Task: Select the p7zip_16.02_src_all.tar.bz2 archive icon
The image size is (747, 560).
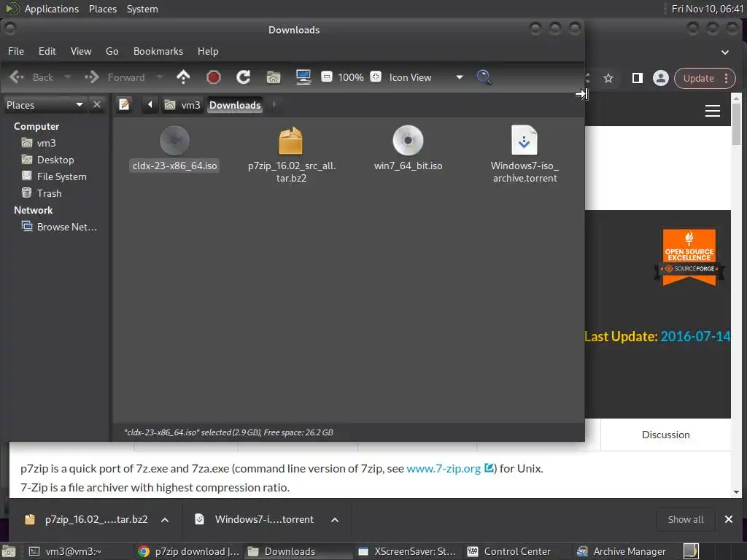Action: [290, 141]
